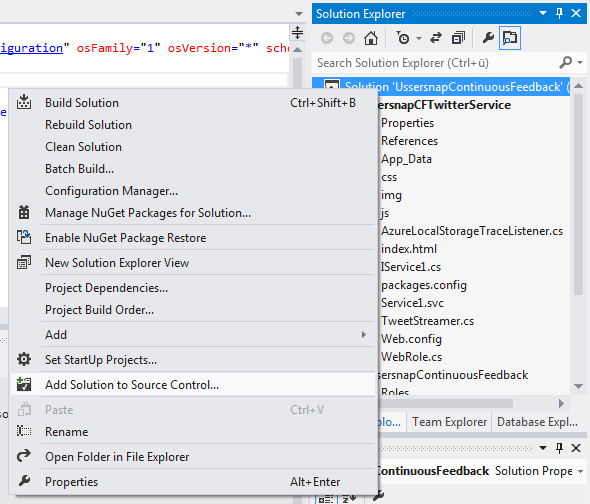Choose Build Solution from the context menu
The width and height of the screenshot is (590, 504).
click(x=193, y=102)
